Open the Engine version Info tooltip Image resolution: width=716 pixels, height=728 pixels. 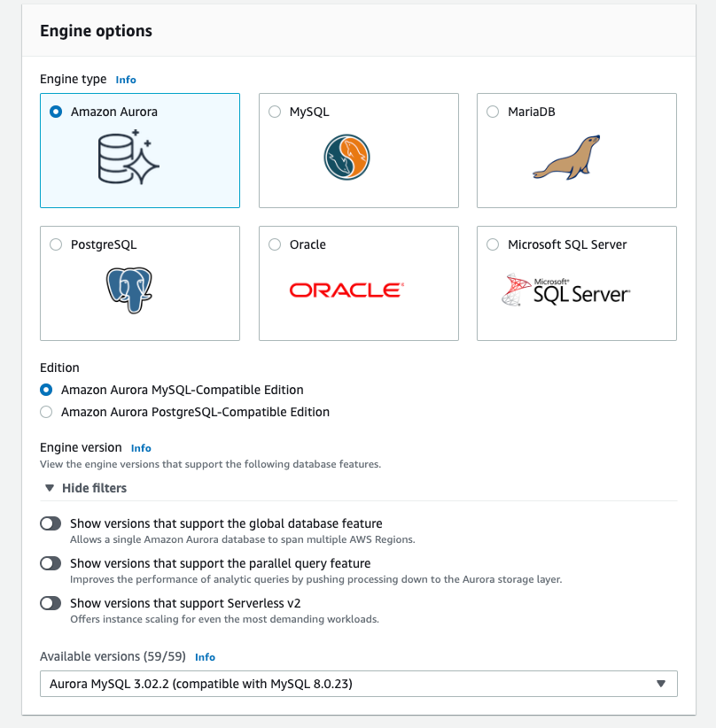(x=141, y=448)
